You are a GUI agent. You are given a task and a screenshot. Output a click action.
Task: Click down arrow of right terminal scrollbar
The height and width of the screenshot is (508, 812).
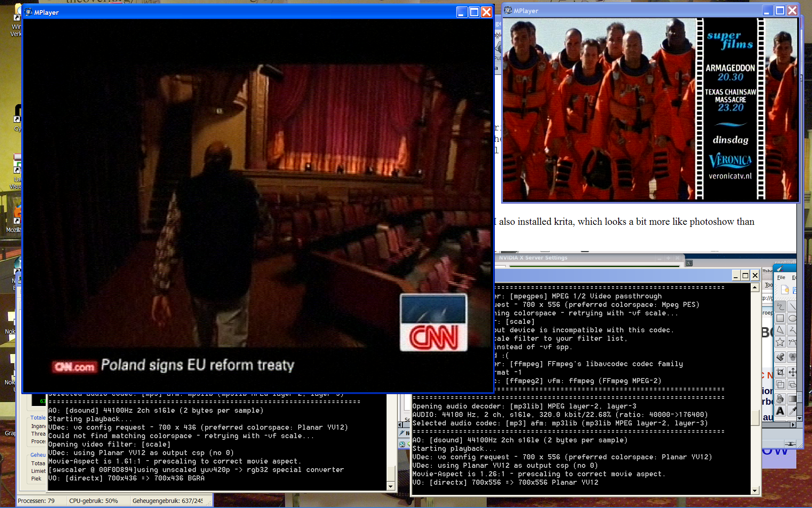pos(755,491)
